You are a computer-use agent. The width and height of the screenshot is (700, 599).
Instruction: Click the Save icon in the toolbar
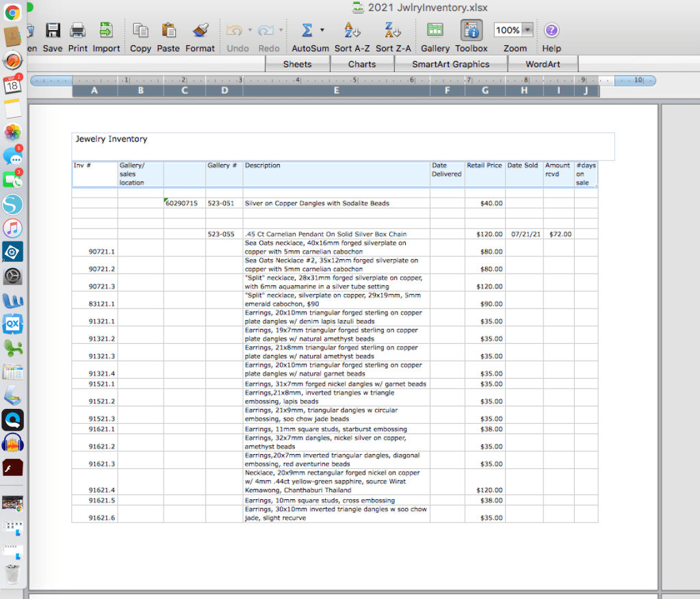(x=53, y=31)
